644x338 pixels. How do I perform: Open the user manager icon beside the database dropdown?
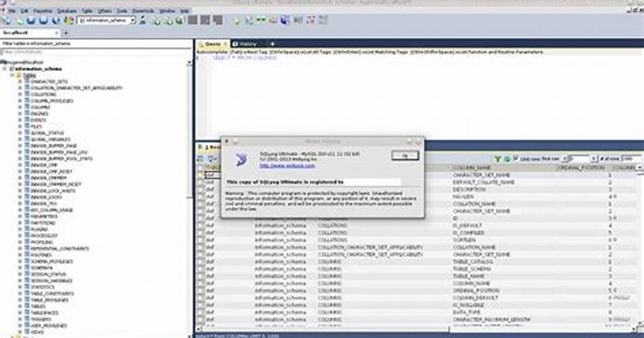pos(143,20)
